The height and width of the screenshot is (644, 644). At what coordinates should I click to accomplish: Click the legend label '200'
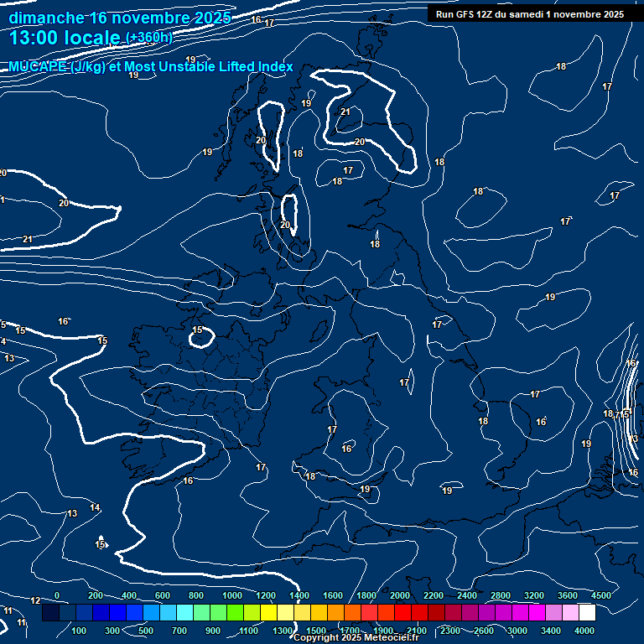(x=96, y=595)
